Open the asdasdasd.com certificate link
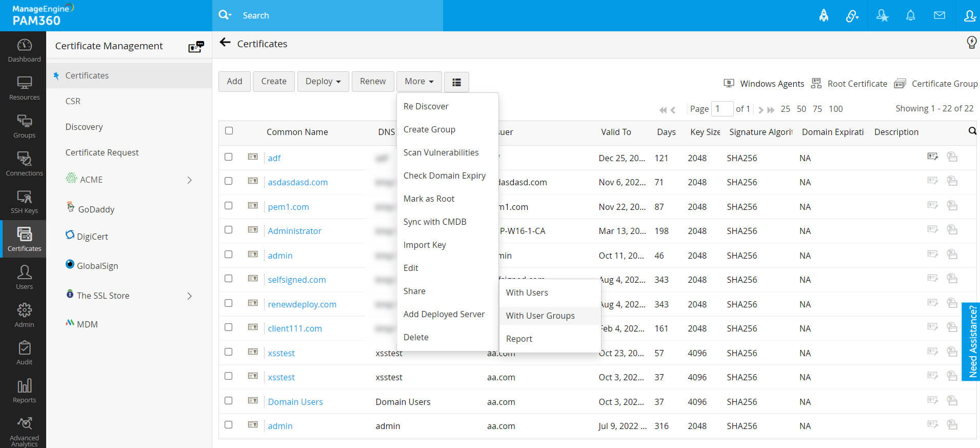Viewport: 980px width, 448px height. click(x=297, y=182)
